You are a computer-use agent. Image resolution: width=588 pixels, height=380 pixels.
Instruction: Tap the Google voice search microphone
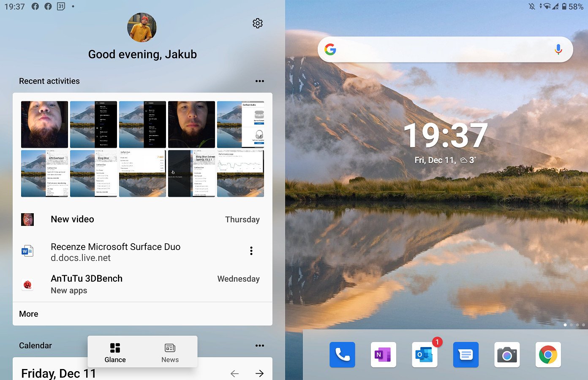[558, 49]
